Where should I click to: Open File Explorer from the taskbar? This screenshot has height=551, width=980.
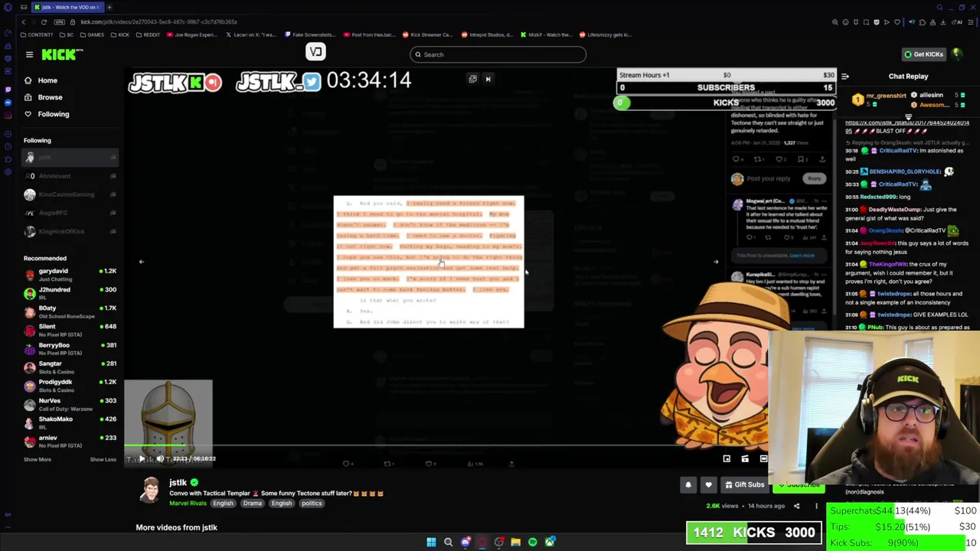515,542
